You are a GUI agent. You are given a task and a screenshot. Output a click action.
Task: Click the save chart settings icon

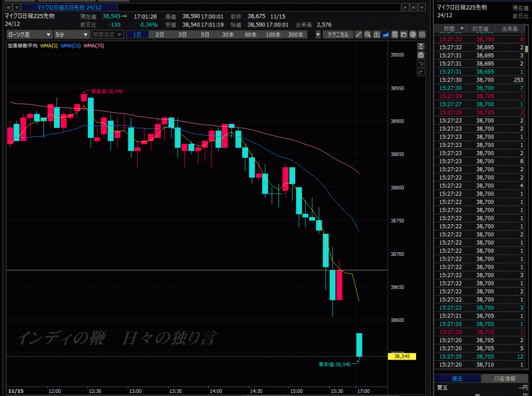(395, 35)
